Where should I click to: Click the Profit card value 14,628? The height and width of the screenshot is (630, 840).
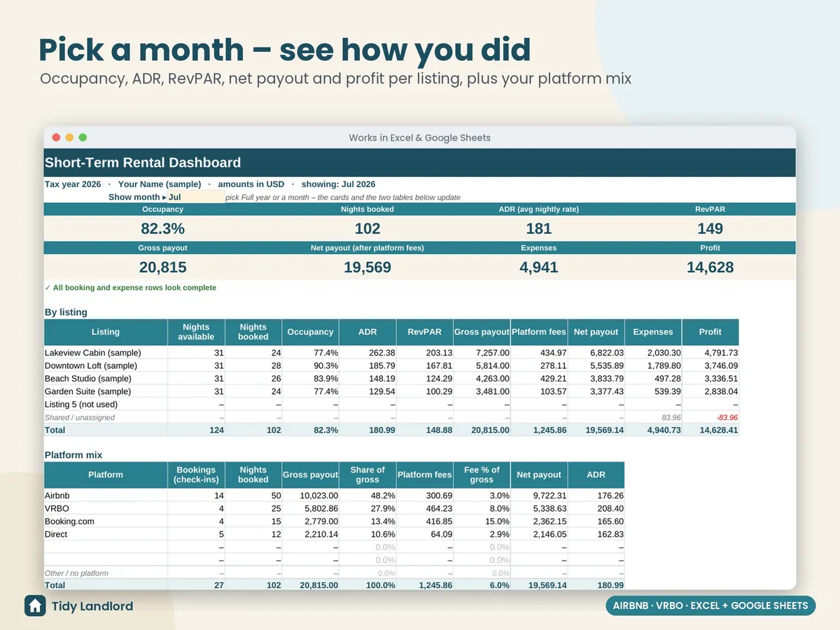[710, 267]
